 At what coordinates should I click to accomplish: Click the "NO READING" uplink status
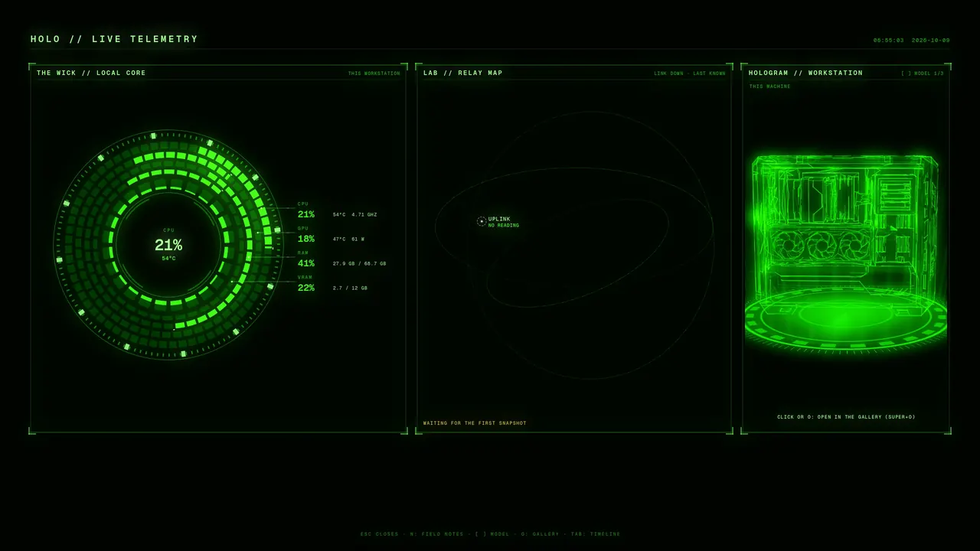(x=504, y=226)
